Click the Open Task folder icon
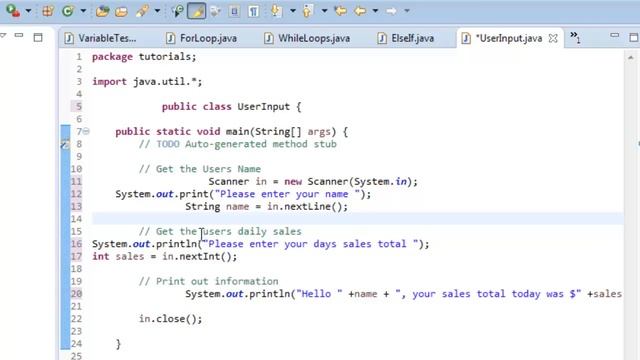The width and height of the screenshot is (640, 360). [121, 11]
